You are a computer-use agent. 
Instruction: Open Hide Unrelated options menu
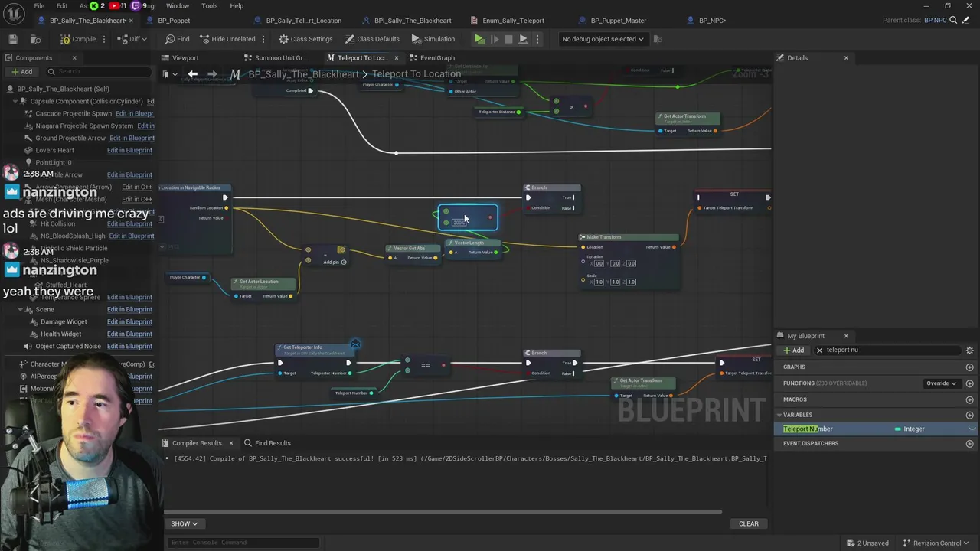(x=263, y=39)
